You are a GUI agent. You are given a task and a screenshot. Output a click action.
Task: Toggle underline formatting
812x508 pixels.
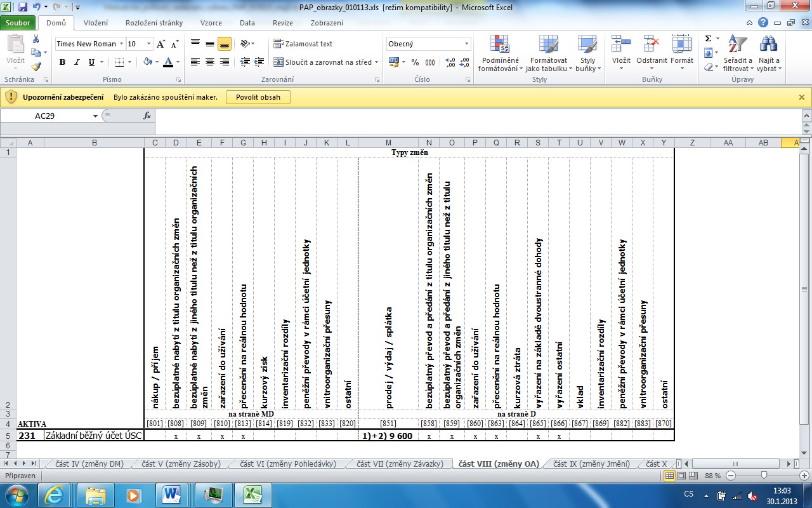click(x=91, y=62)
